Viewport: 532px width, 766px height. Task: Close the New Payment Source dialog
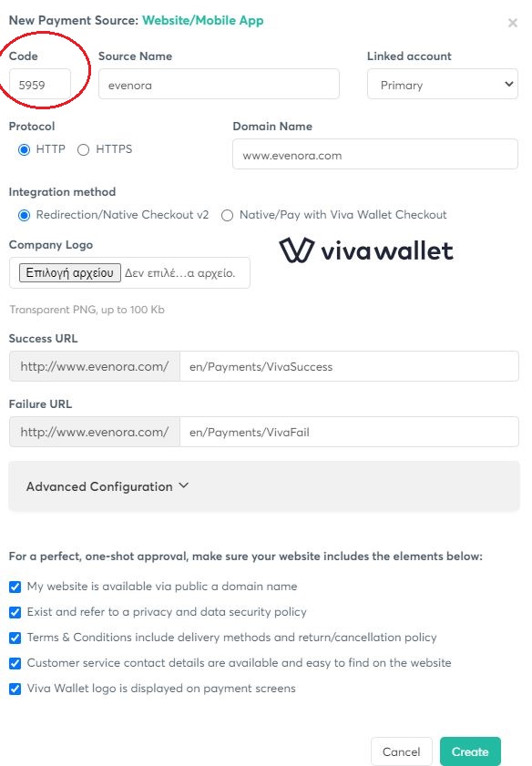pyautogui.click(x=513, y=23)
